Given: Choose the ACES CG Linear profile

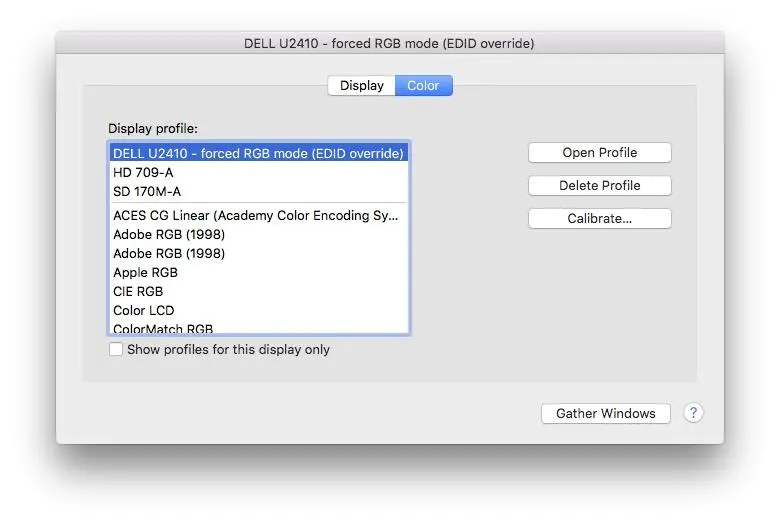Looking at the screenshot, I should click(259, 215).
